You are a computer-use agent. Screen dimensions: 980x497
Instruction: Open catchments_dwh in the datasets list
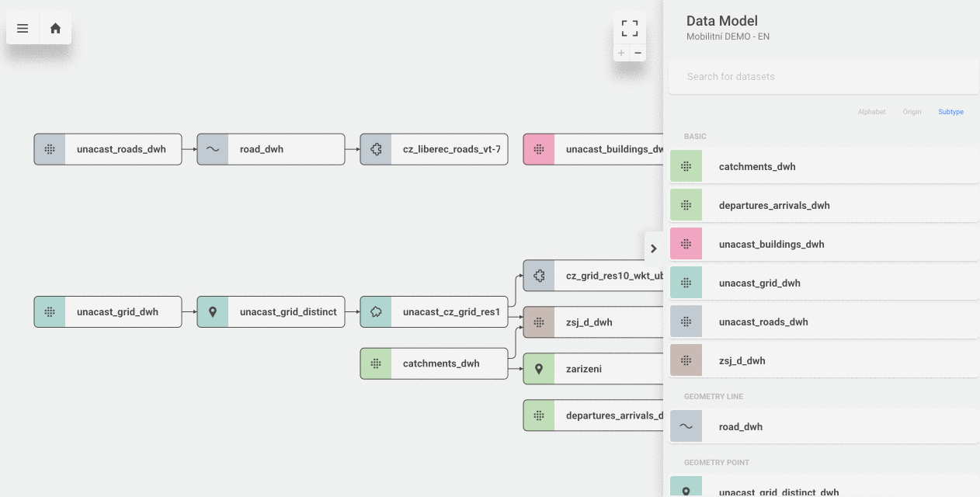click(757, 167)
